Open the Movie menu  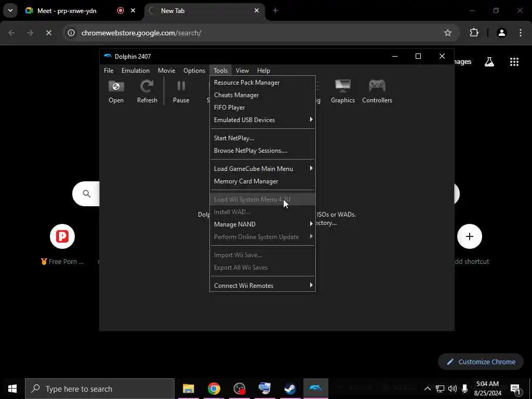[166, 71]
